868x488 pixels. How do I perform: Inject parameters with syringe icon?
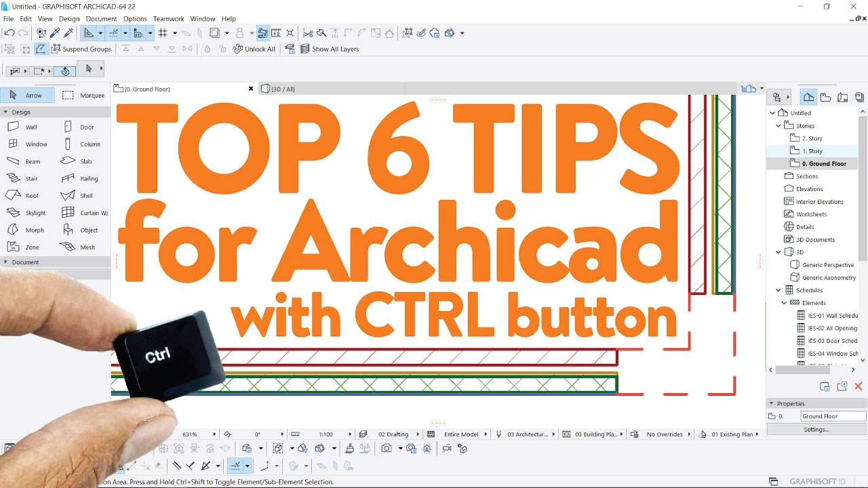pos(68,33)
